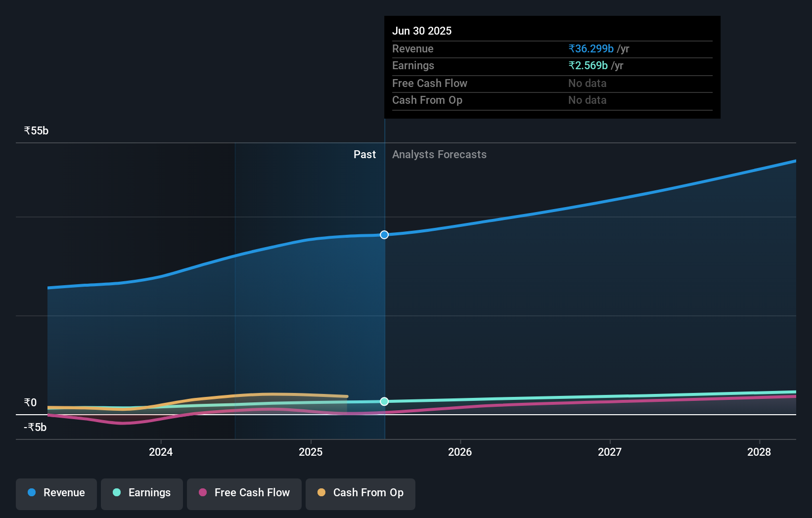Click the ₹55b y-axis label
Image resolution: width=812 pixels, height=518 pixels.
(36, 130)
